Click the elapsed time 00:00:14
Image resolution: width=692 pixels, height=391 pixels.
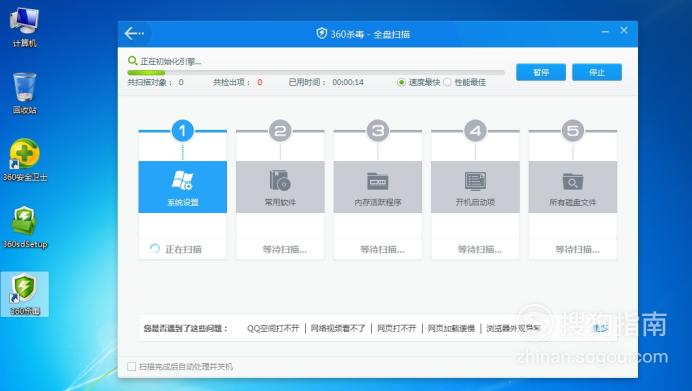(348, 83)
